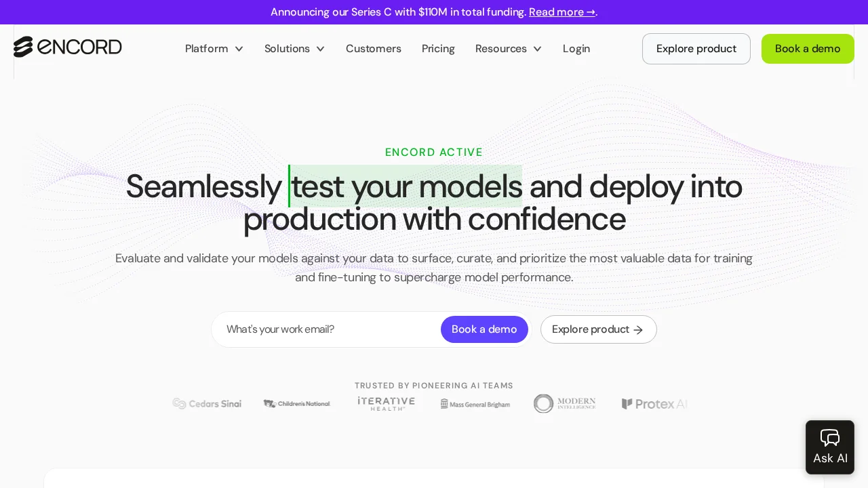Viewport: 868px width, 488px height.
Task: Click the Children's National logo
Action: [x=297, y=403]
